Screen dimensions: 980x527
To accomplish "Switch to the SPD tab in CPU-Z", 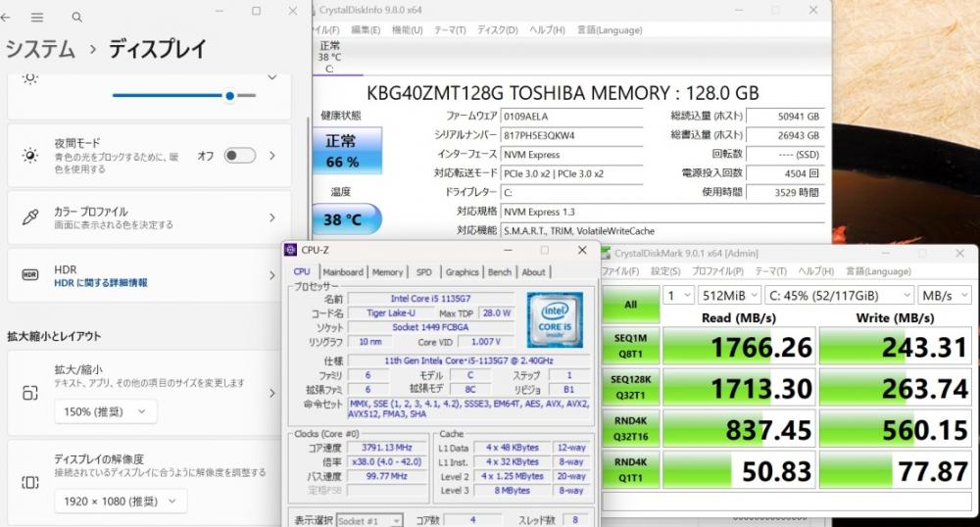I will click(x=423, y=272).
